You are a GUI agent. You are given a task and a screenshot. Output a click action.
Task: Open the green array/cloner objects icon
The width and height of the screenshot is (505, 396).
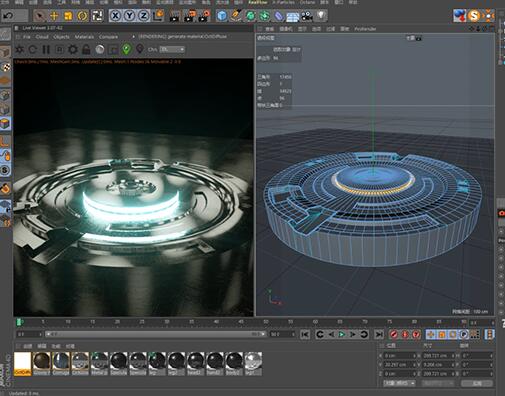[265, 16]
